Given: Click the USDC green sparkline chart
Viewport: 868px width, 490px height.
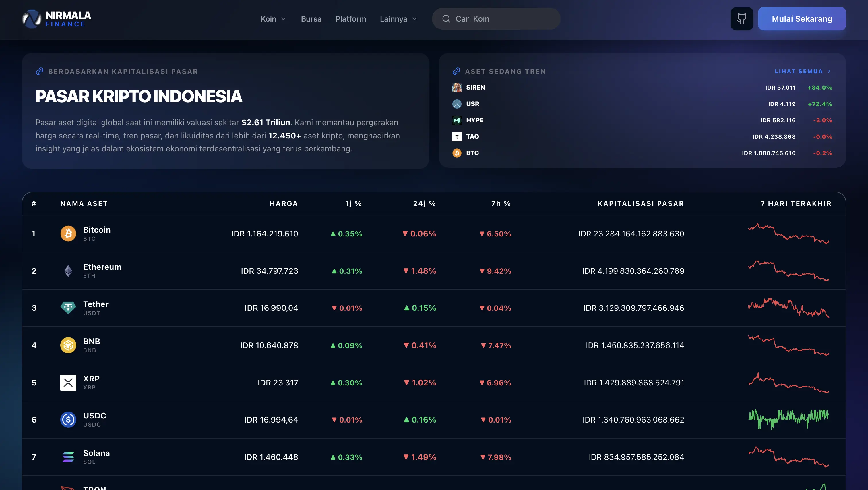Looking at the screenshot, I should (789, 420).
